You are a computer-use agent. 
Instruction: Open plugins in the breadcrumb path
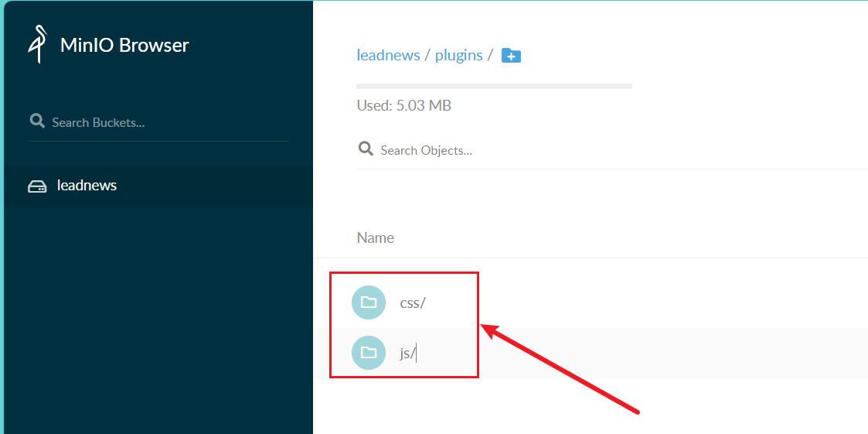pos(459,56)
